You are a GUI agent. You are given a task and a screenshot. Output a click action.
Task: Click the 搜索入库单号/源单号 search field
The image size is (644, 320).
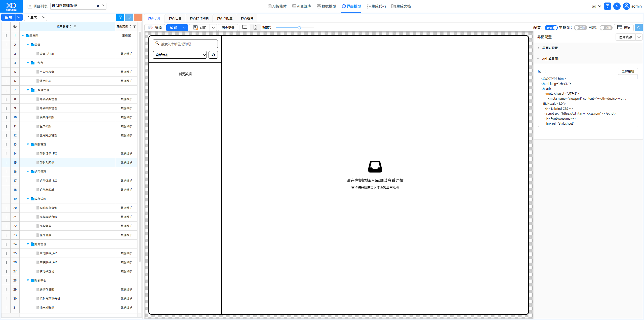185,44
